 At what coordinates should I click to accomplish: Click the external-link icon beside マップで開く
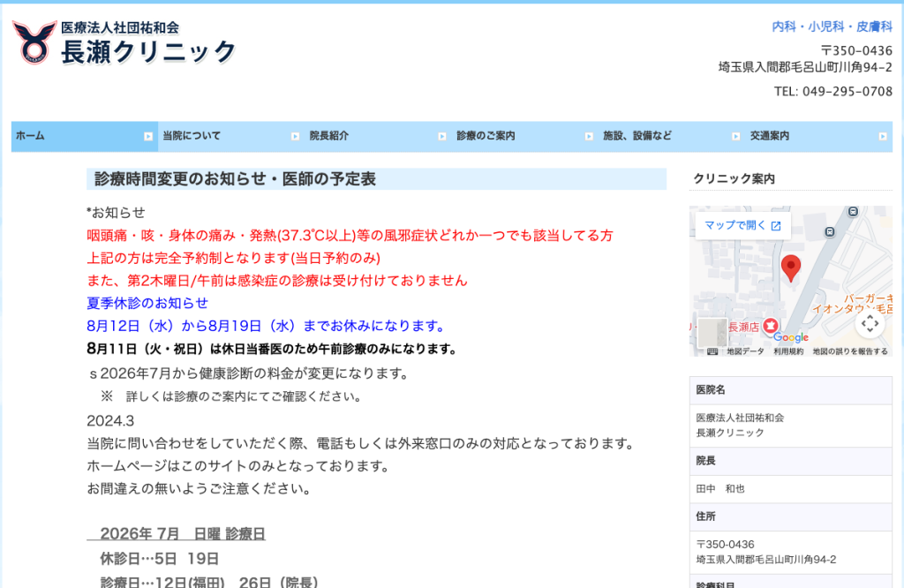click(776, 226)
